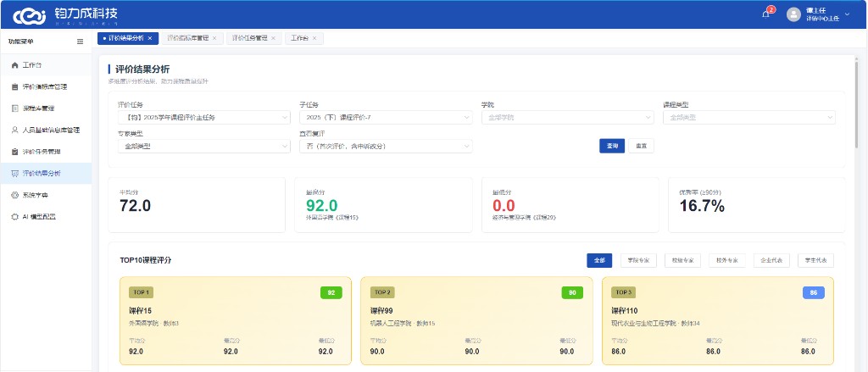Open the TOP 2 课程99 card
Image resolution: width=868 pixels, height=372 pixels.
[476, 321]
